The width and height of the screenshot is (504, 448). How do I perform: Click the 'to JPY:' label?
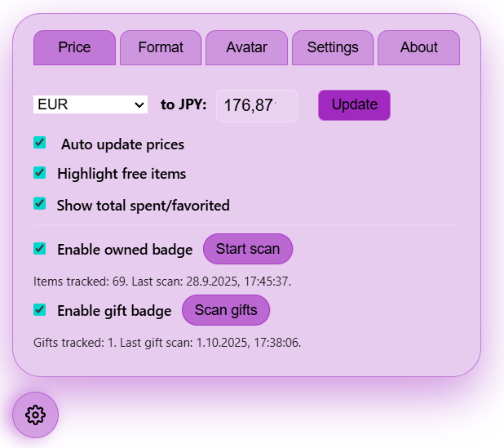[x=183, y=104]
